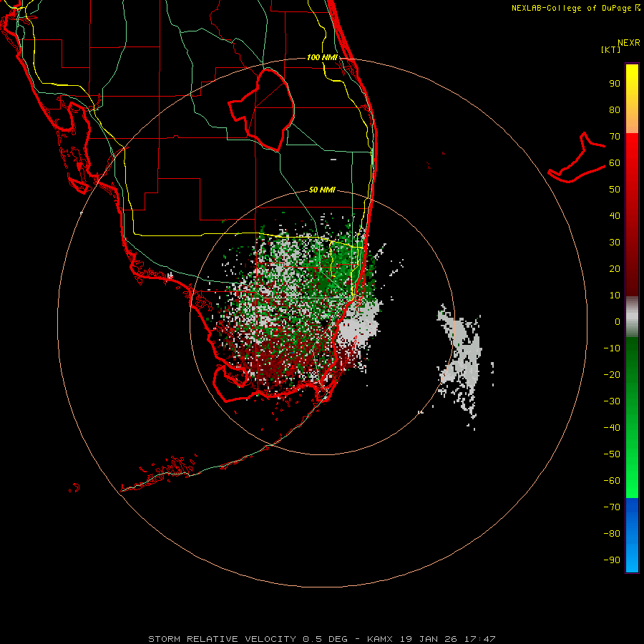Click the 17:47 timestamp in the caption
Viewport: 644px width, 644px height.
[480, 639]
